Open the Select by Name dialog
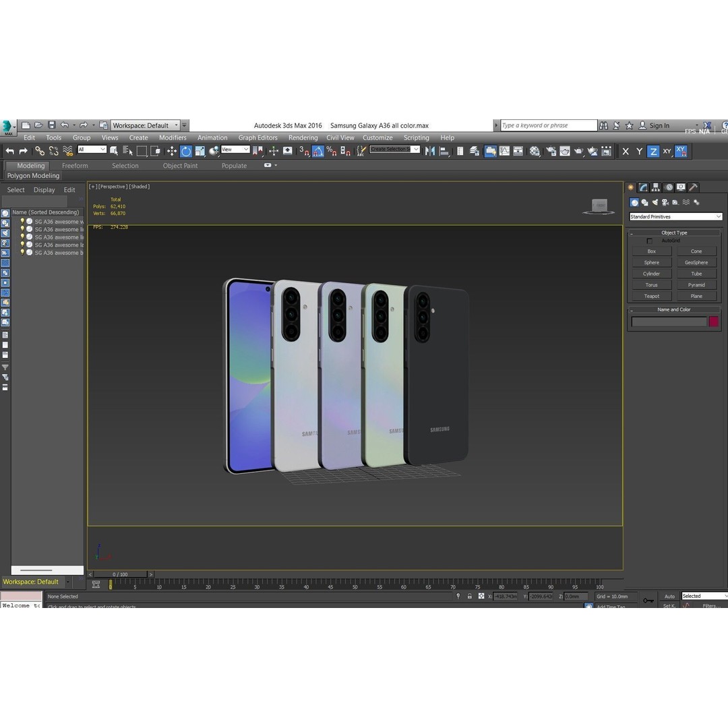 tap(127, 151)
